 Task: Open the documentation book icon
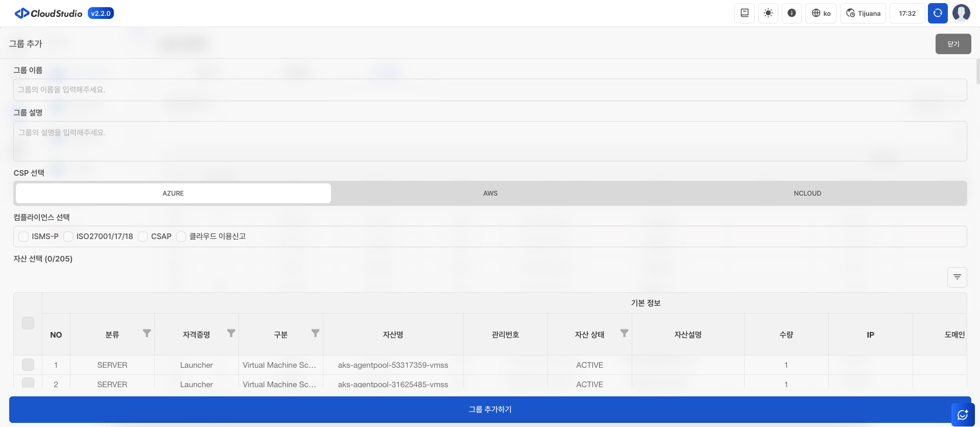pos(744,13)
